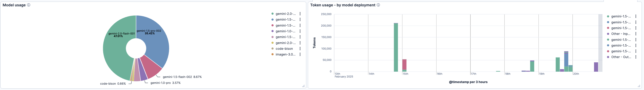Open options for purple gemini-1.0 legend entry
This screenshot has height=90, width=644.
point(300,31)
